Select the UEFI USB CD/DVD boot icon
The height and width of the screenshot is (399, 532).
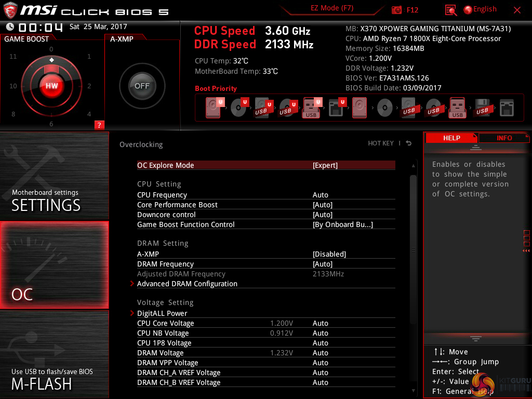[288, 108]
